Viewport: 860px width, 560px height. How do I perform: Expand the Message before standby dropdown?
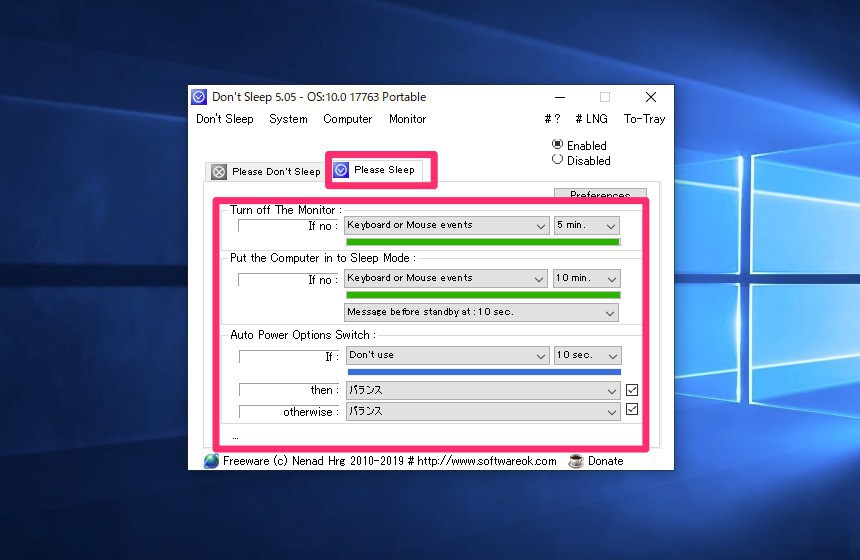point(482,312)
